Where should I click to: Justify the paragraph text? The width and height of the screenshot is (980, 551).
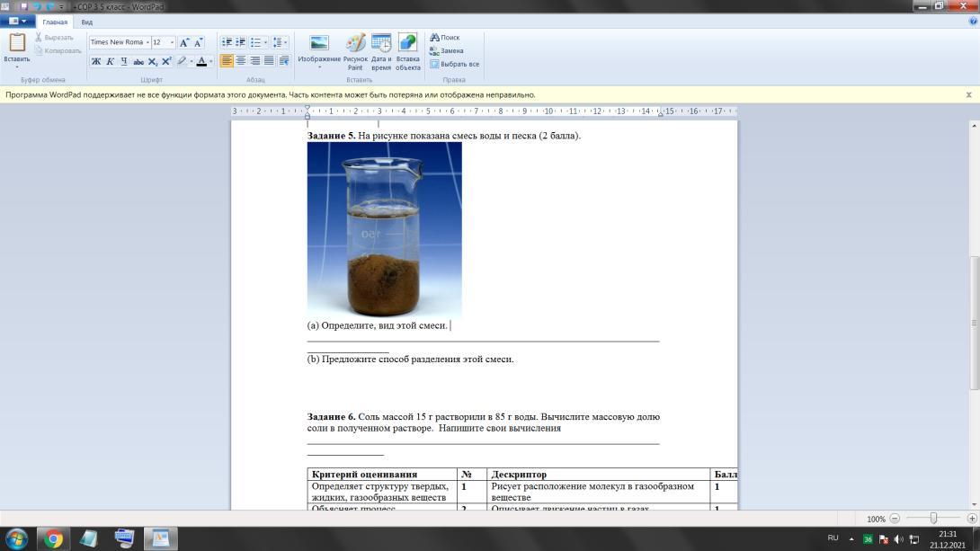coord(269,60)
